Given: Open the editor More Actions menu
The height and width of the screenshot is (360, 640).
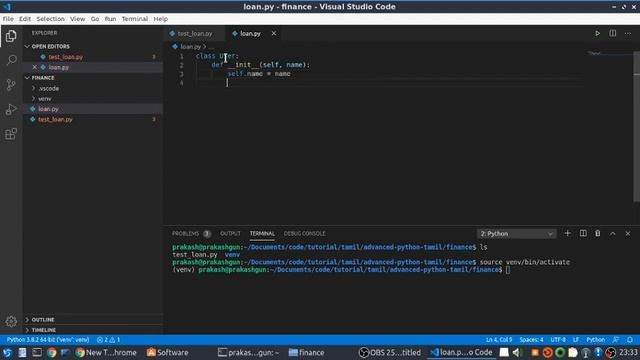Looking at the screenshot, I should (x=628, y=33).
